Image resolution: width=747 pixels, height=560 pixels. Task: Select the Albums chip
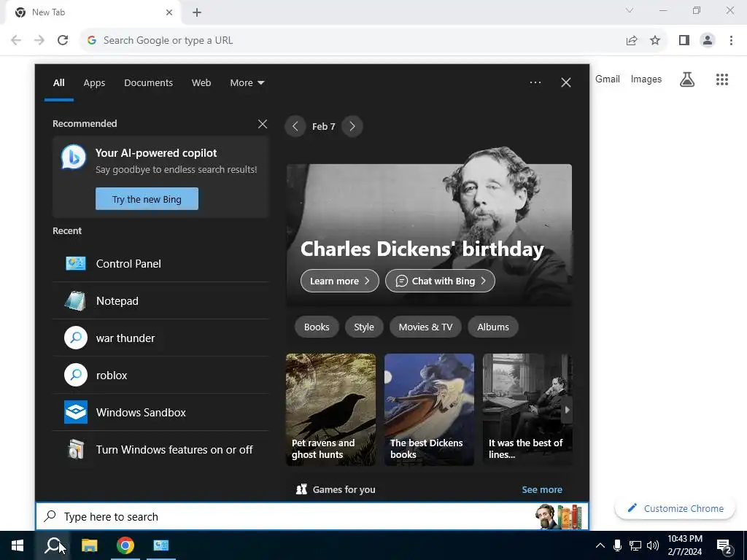click(493, 327)
